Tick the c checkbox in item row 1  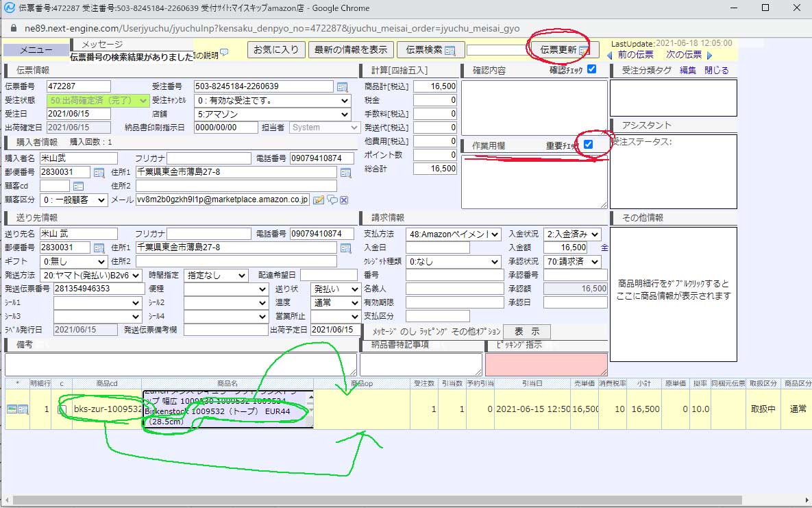coord(62,409)
